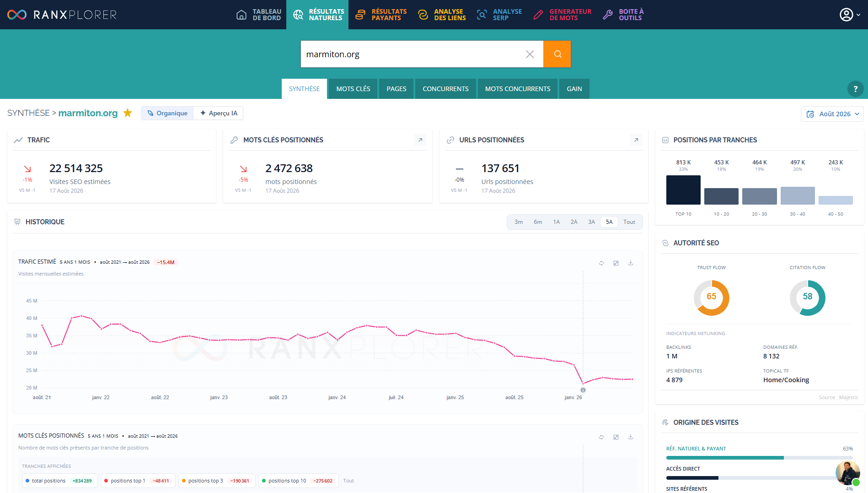868x493 pixels.
Task: Click the Positions par Tranches panel icon
Action: 665,140
